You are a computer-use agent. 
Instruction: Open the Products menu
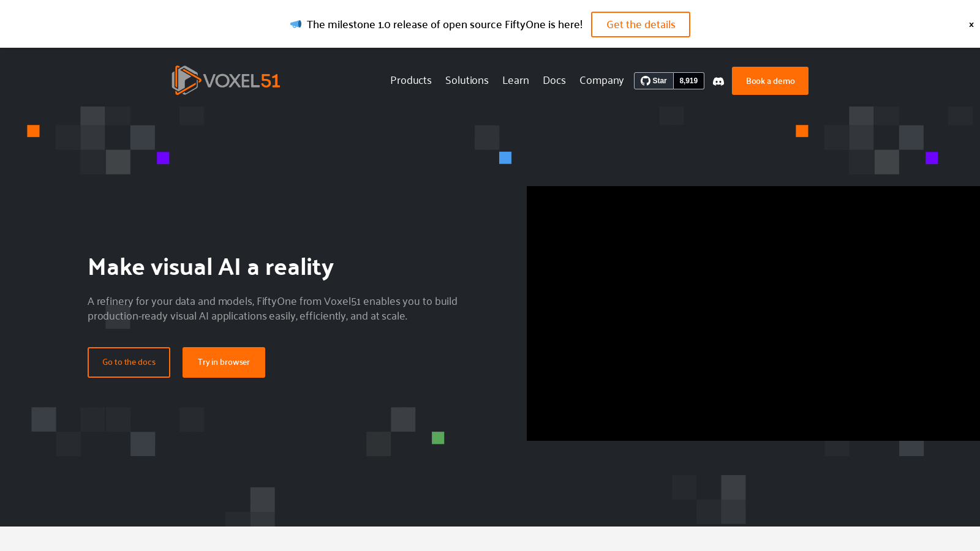click(411, 80)
